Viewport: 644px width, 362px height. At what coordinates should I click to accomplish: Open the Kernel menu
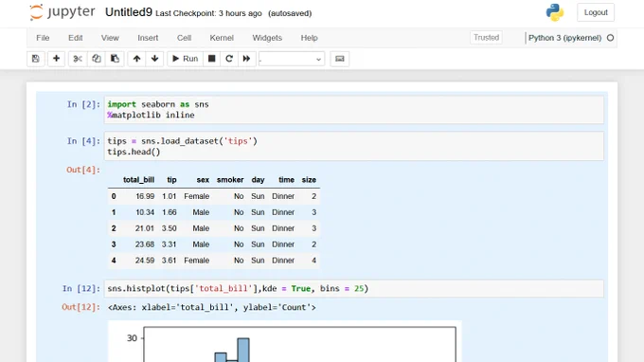coord(222,38)
